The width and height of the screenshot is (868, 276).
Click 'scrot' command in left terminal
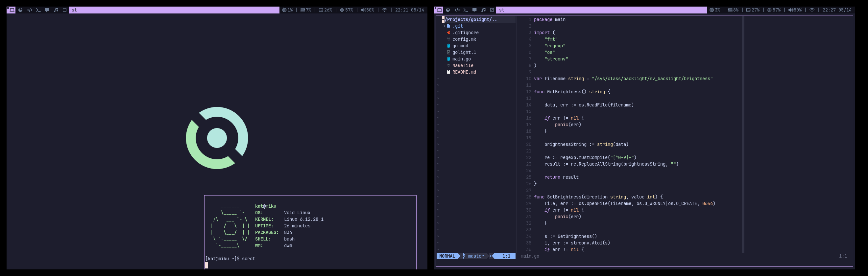(x=248, y=259)
